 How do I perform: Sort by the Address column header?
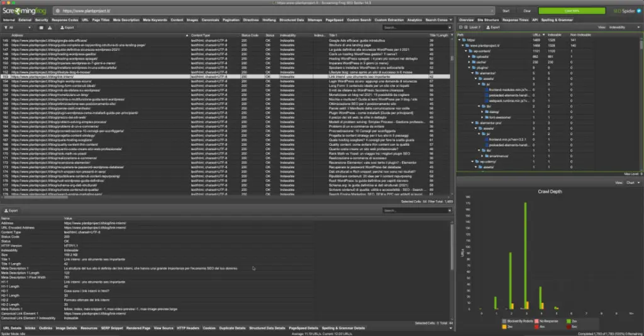99,35
